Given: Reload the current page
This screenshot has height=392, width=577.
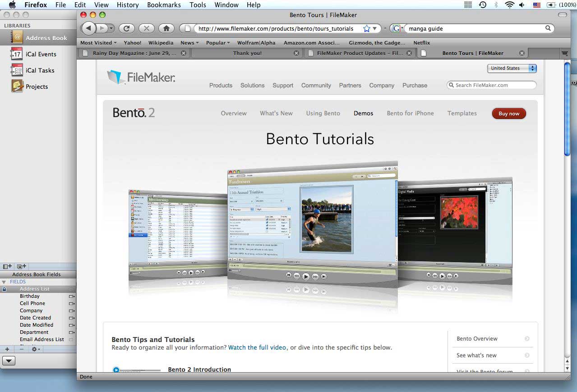Looking at the screenshot, I should (127, 28).
